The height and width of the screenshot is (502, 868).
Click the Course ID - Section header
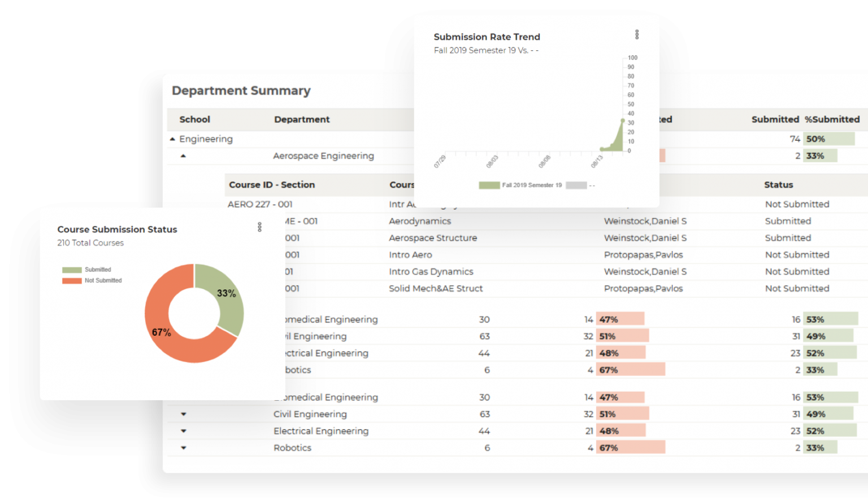(272, 185)
